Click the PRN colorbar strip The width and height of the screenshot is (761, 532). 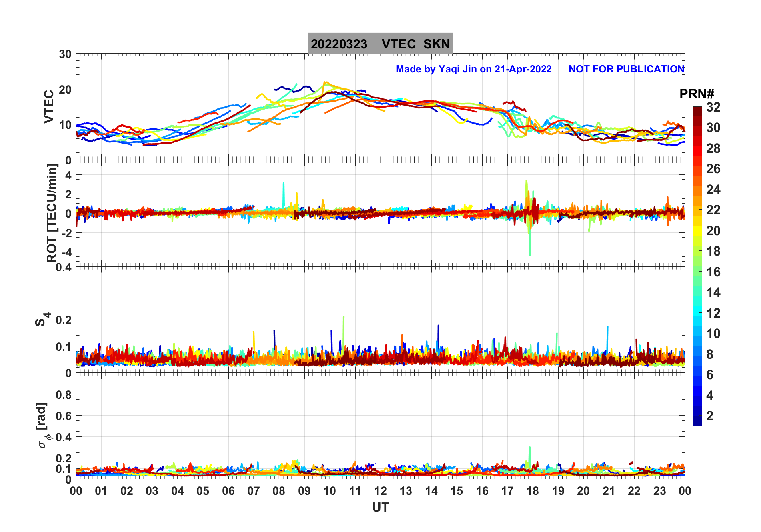click(x=697, y=266)
